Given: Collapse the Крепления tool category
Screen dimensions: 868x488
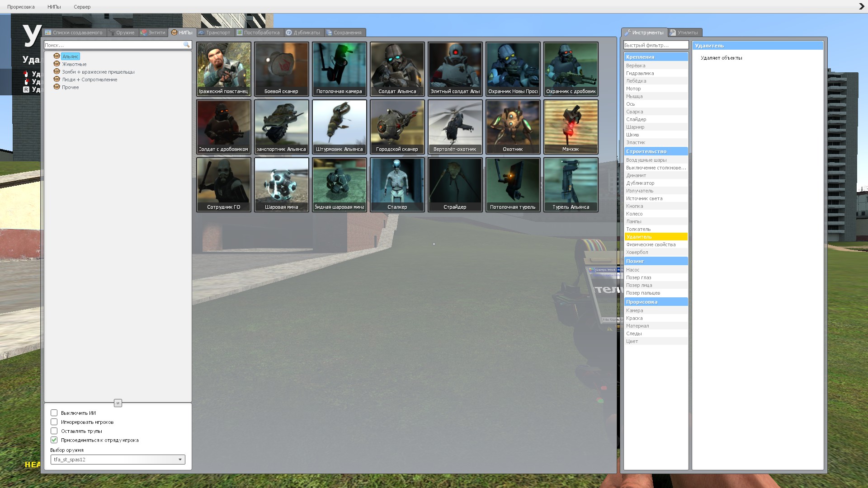Looking at the screenshot, I should point(656,57).
